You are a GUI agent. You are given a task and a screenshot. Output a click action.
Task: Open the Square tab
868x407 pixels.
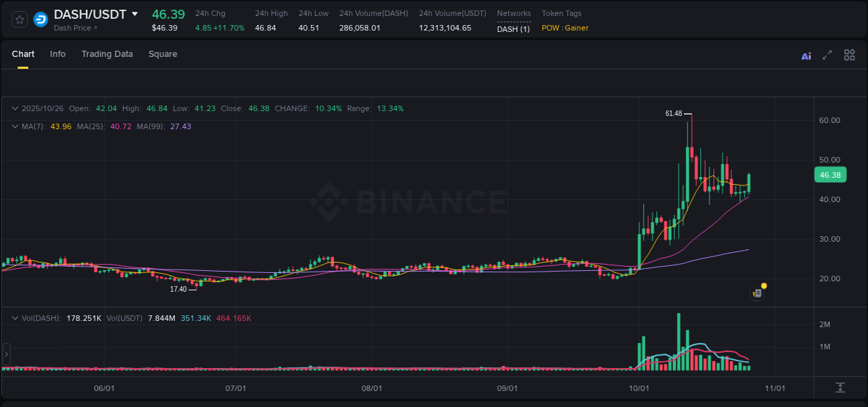pyautogui.click(x=162, y=54)
